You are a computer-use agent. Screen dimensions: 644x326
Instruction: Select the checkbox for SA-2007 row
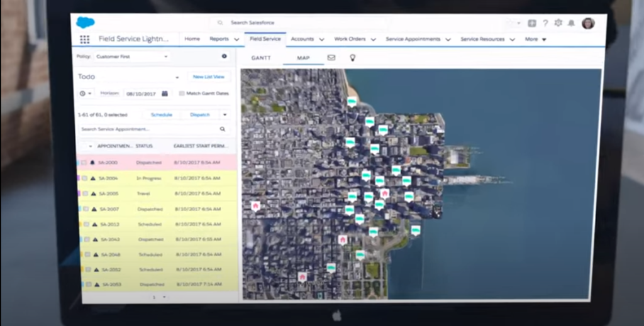pos(85,209)
